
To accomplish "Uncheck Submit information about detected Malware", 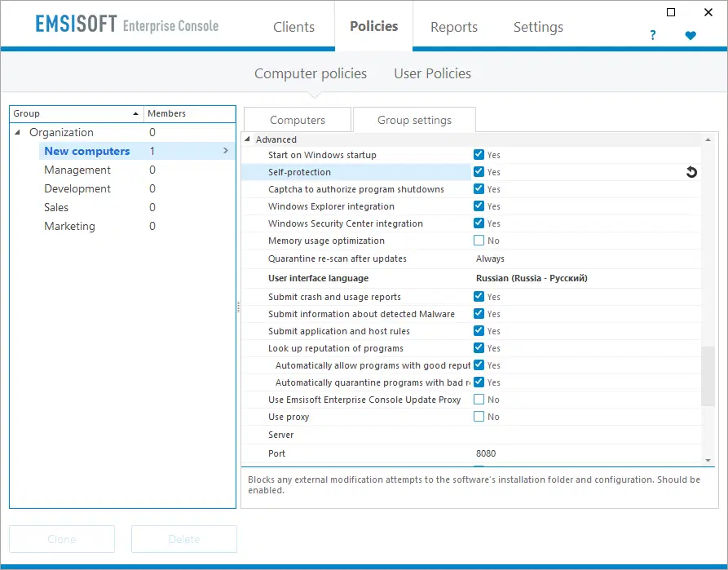I will [479, 314].
